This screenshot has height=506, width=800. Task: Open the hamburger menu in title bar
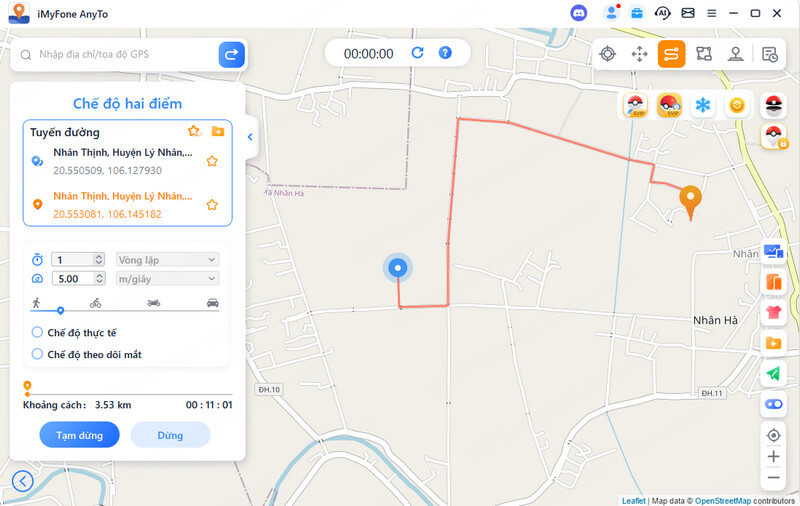711,13
